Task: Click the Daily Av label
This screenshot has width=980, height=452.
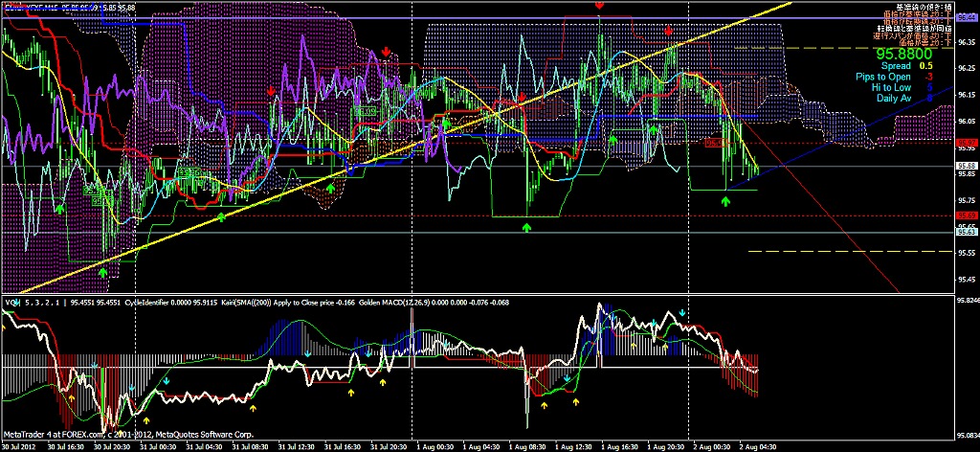Action: point(894,98)
